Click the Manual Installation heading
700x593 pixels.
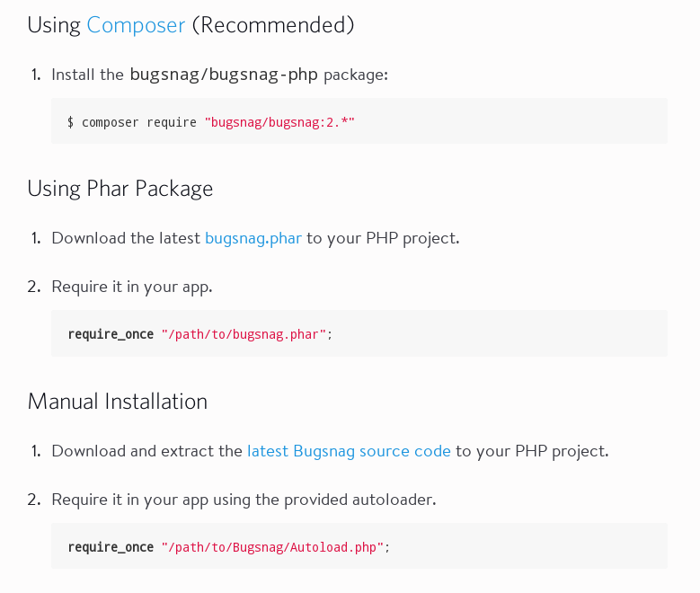[x=118, y=402]
